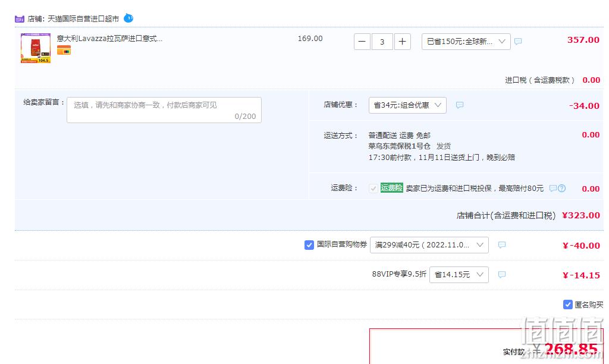The image size is (609, 364).
Task: Toggle the 运费险 shipping insurance checkbox
Action: [373, 189]
